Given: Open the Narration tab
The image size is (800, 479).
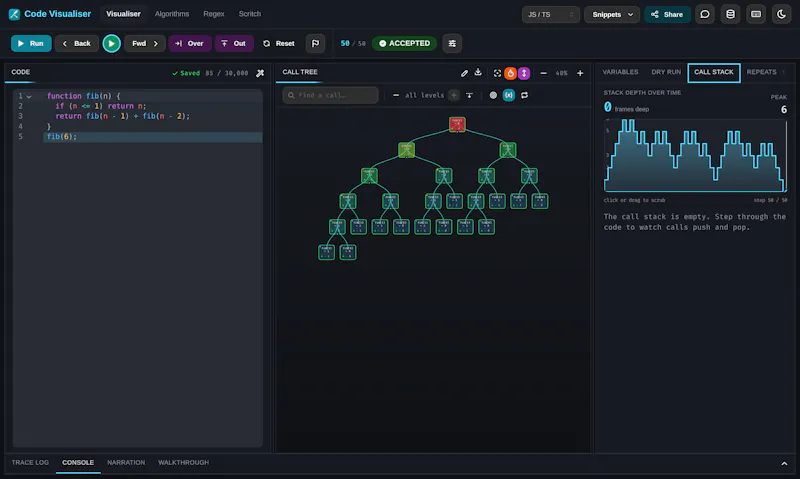Looking at the screenshot, I should [126, 463].
